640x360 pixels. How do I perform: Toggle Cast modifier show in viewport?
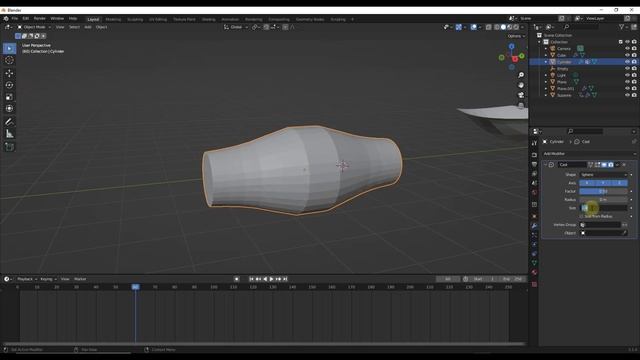click(604, 164)
